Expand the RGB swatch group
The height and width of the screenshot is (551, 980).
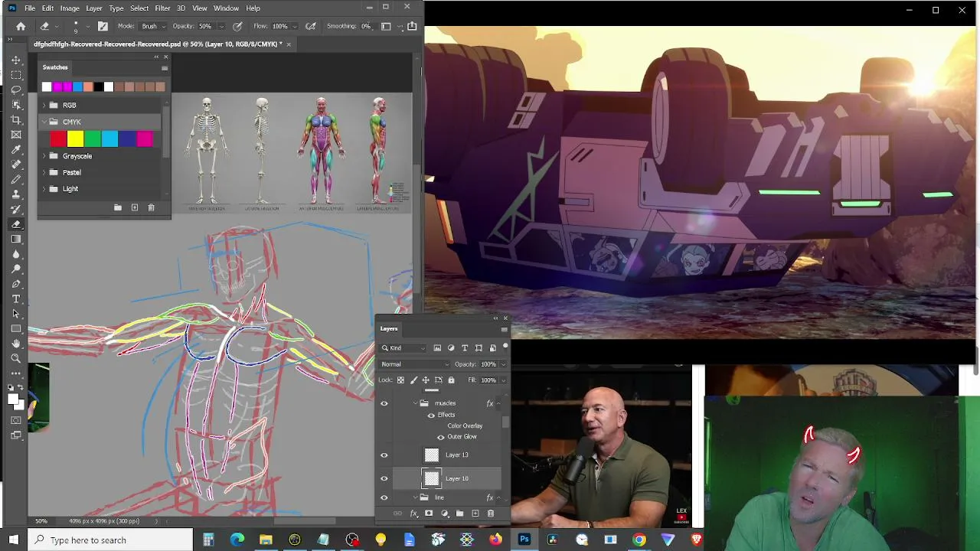pos(44,105)
